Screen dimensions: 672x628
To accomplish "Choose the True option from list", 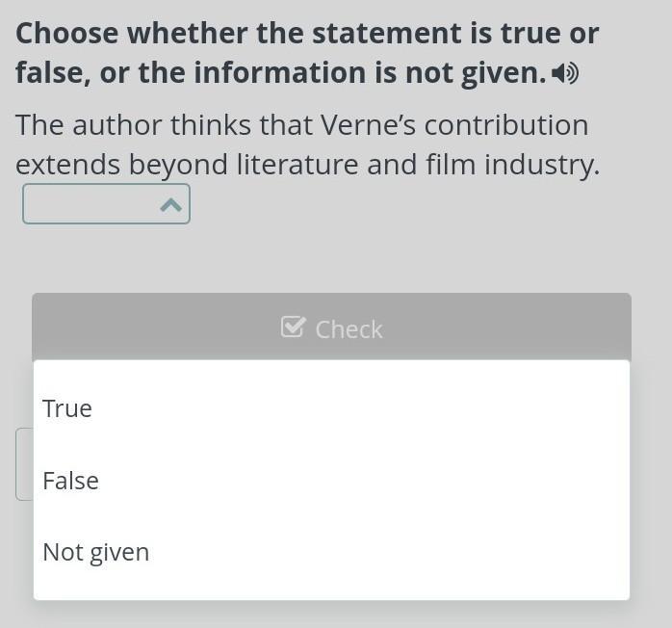I will (x=331, y=408).
